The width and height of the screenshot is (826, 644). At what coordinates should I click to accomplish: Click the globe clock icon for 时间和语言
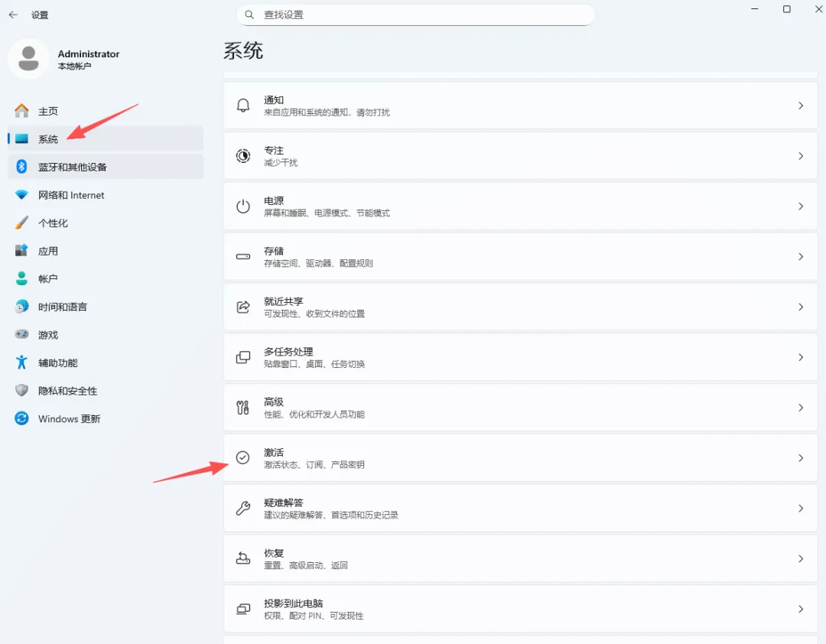click(21, 306)
